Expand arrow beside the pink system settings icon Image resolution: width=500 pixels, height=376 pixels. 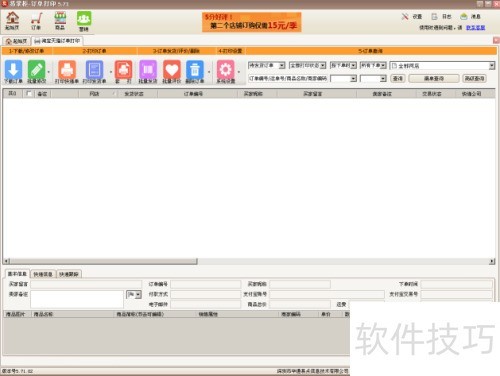pos(239,72)
